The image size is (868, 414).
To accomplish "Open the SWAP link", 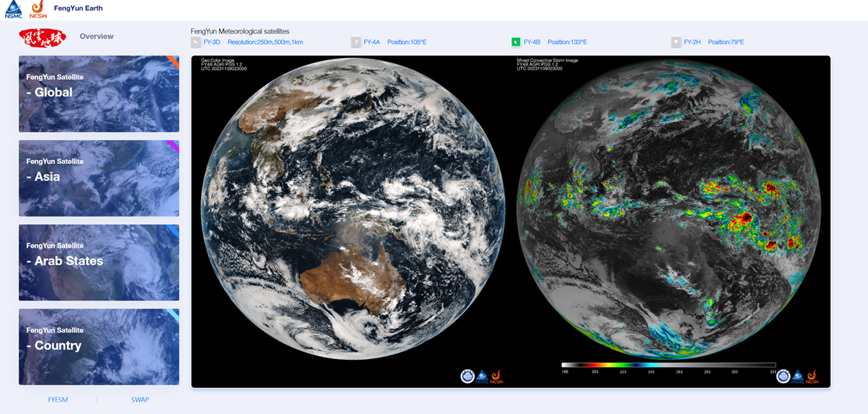I will click(139, 400).
